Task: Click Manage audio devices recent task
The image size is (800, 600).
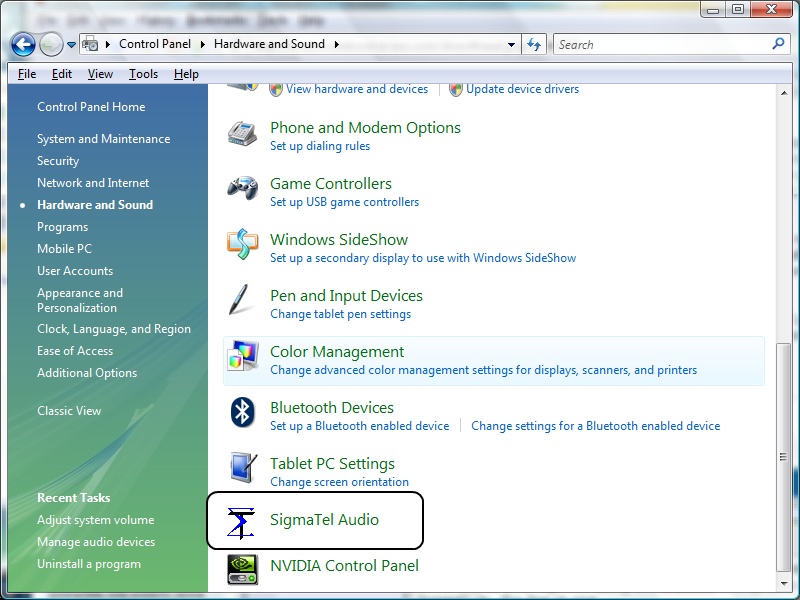Action: pyautogui.click(x=96, y=542)
